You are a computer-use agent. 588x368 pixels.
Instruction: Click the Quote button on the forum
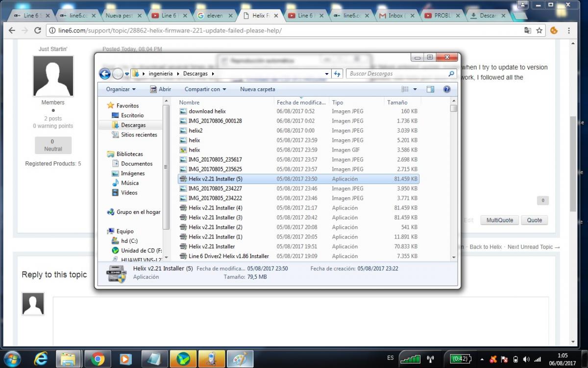point(534,220)
